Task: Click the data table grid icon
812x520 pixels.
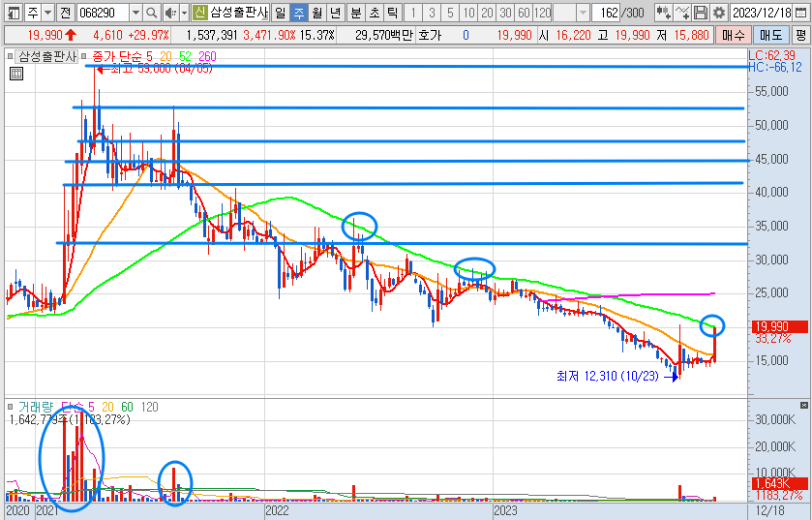Action: (16, 74)
